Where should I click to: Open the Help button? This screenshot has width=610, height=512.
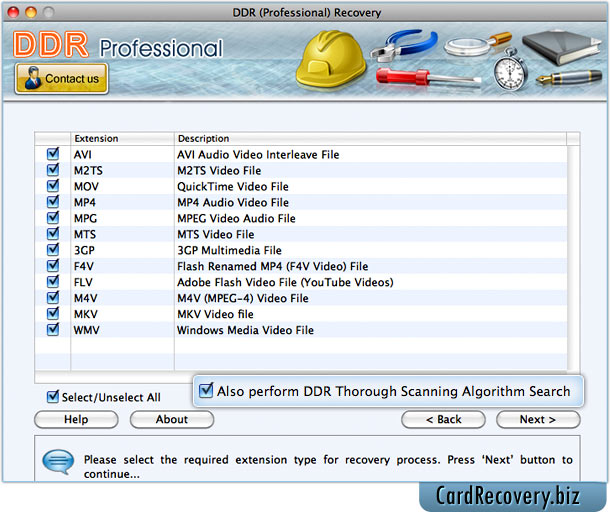click(x=76, y=419)
